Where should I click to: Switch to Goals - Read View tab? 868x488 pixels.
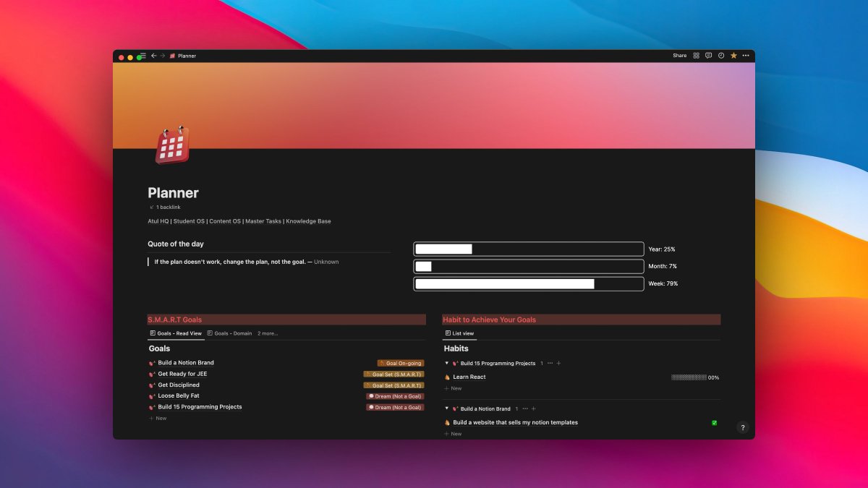[176, 333]
